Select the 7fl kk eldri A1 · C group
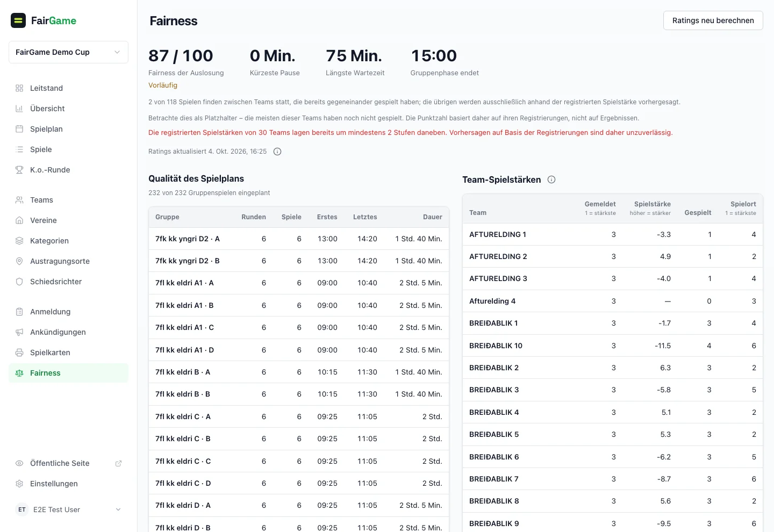 coord(299,327)
